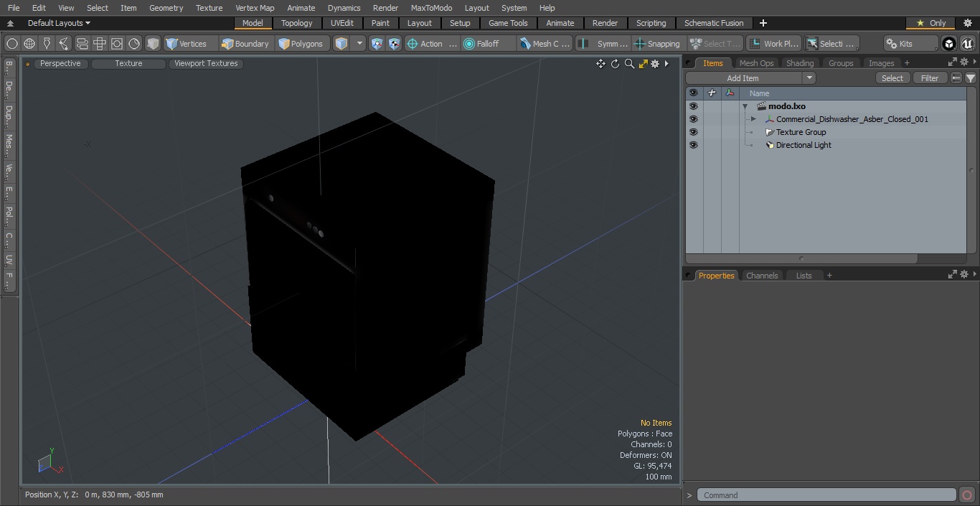Click the Command input field
980x506 pixels.
[826, 495]
